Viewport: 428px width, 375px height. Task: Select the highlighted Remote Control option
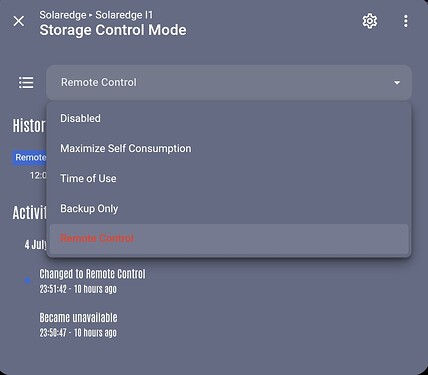coord(229,238)
